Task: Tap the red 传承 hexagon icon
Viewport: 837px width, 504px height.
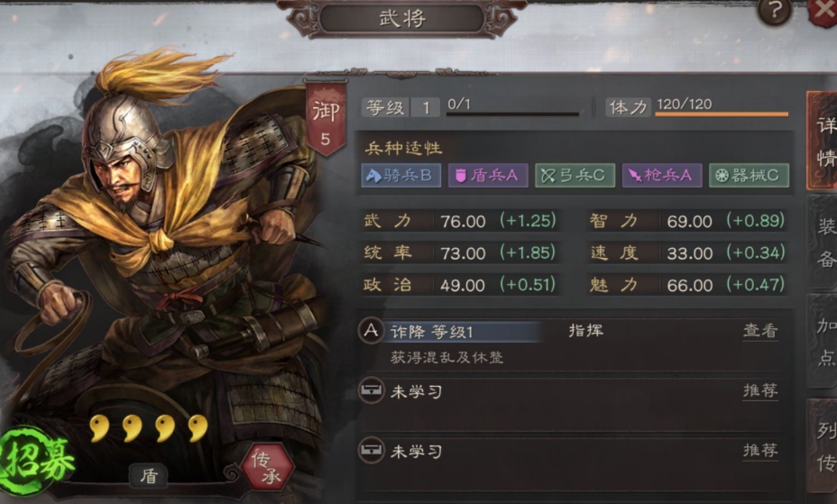Action: (267, 467)
